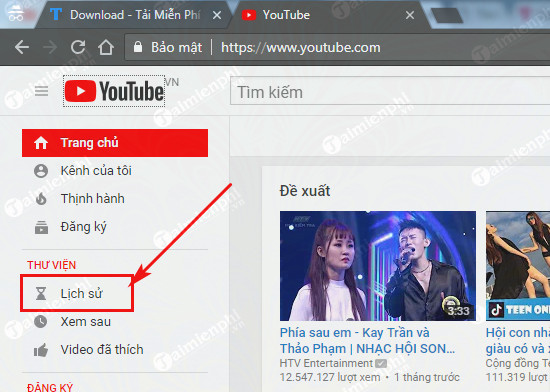This screenshot has width=550, height=392.
Task: Open the YouTube hamburger guide menu
Action: pyautogui.click(x=41, y=91)
